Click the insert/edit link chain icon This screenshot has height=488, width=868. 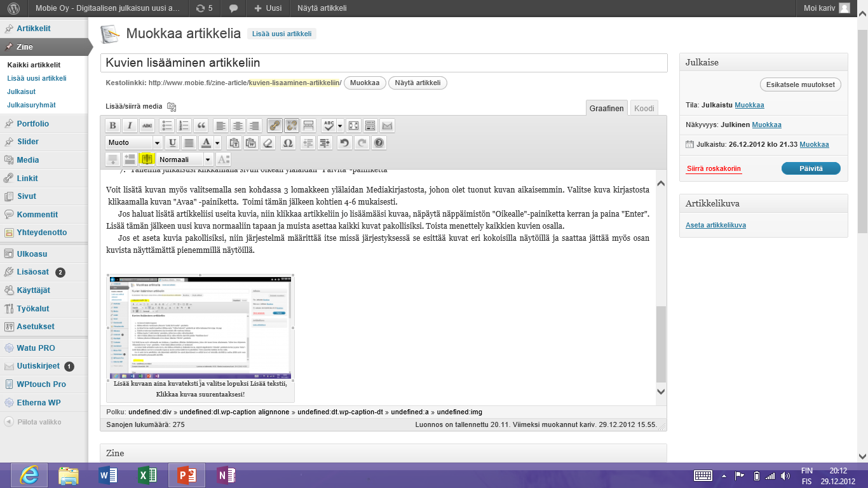[x=275, y=125]
